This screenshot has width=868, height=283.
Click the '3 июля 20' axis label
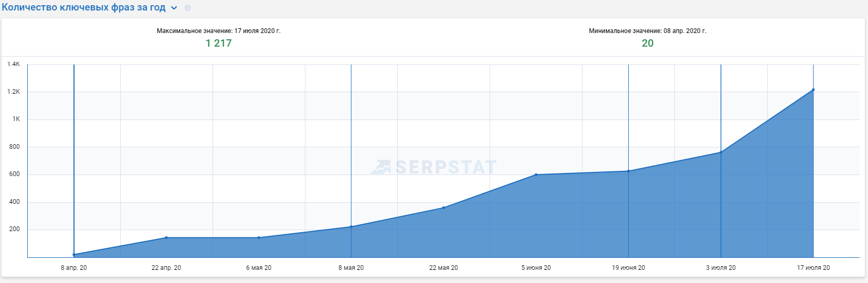coord(721,268)
